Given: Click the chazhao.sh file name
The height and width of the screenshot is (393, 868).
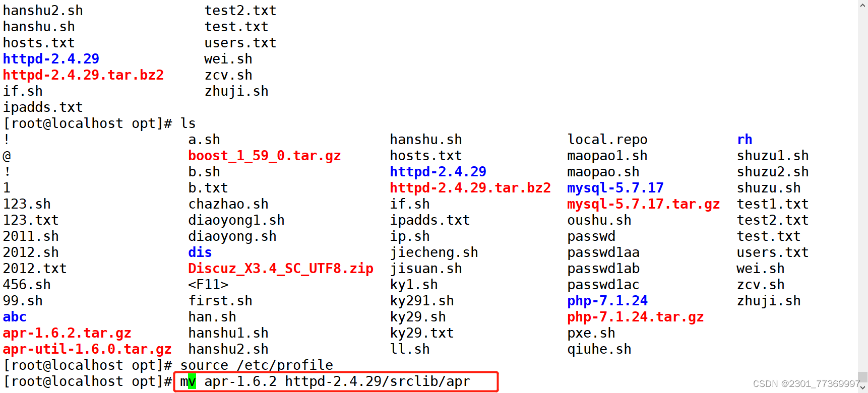Looking at the screenshot, I should 228,204.
